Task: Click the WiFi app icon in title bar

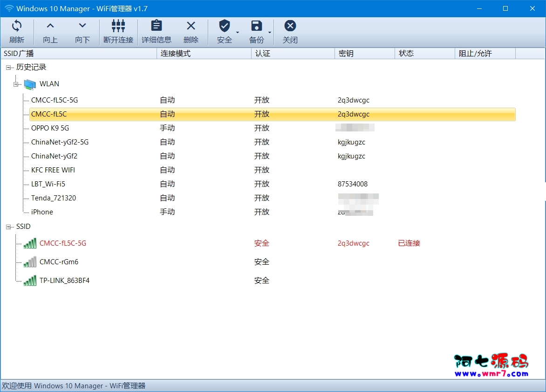Action: (x=9, y=8)
